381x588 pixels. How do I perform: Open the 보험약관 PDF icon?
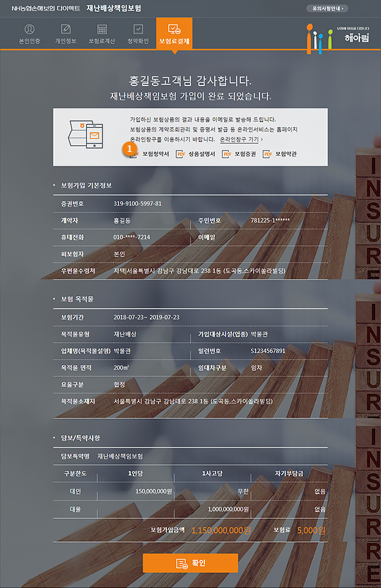[267, 154]
